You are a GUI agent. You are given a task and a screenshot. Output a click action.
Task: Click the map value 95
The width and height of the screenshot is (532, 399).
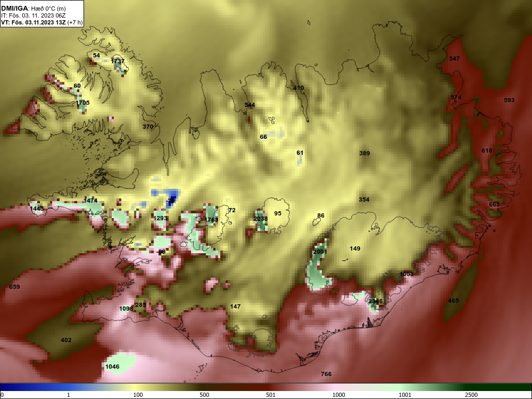click(278, 213)
